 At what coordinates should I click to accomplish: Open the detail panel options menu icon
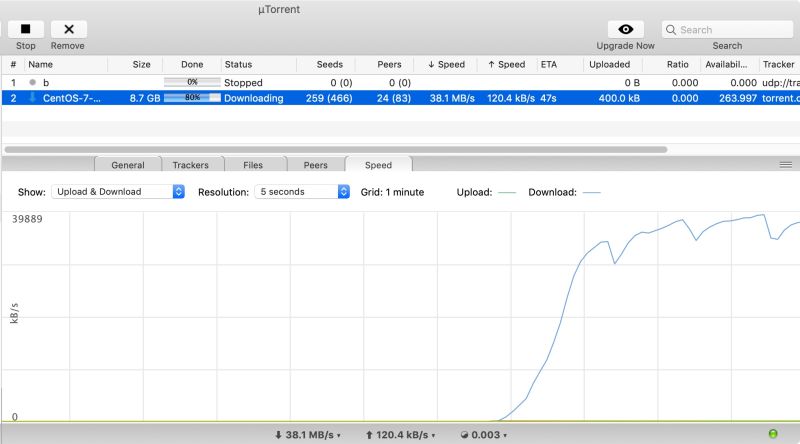tap(786, 164)
